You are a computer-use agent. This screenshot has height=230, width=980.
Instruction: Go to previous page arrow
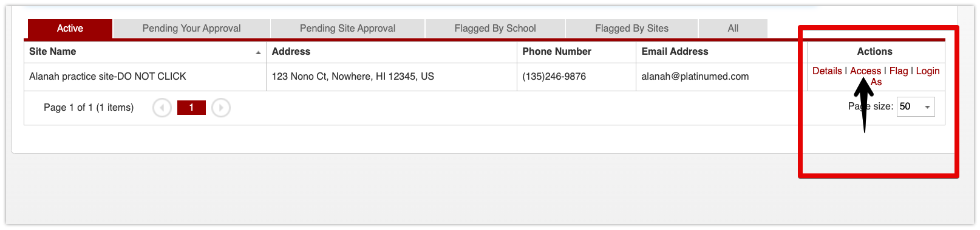(162, 108)
